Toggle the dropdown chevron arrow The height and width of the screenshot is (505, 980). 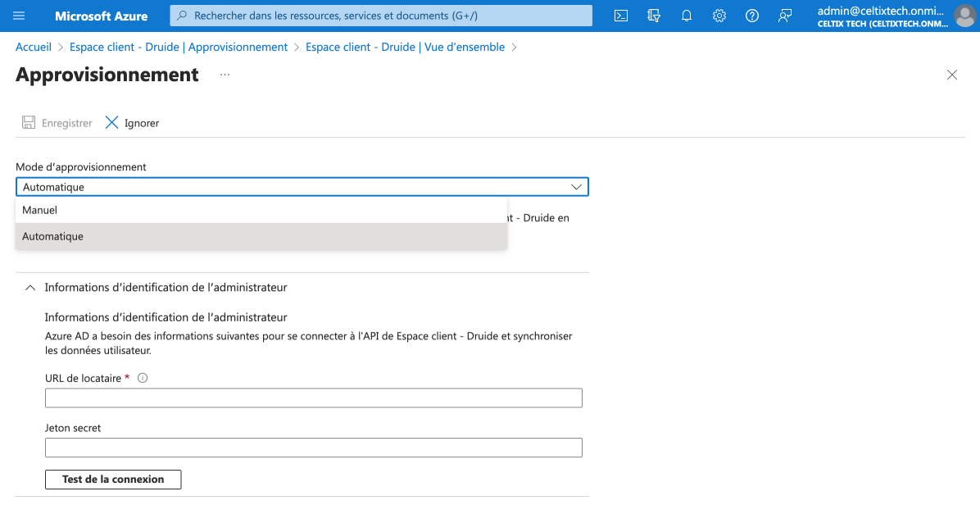(576, 187)
